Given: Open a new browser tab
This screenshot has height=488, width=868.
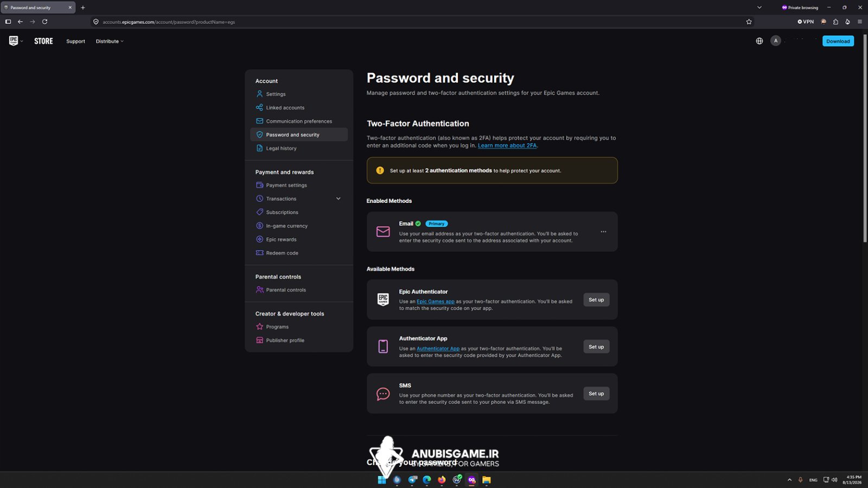Looking at the screenshot, I should coord(83,8).
